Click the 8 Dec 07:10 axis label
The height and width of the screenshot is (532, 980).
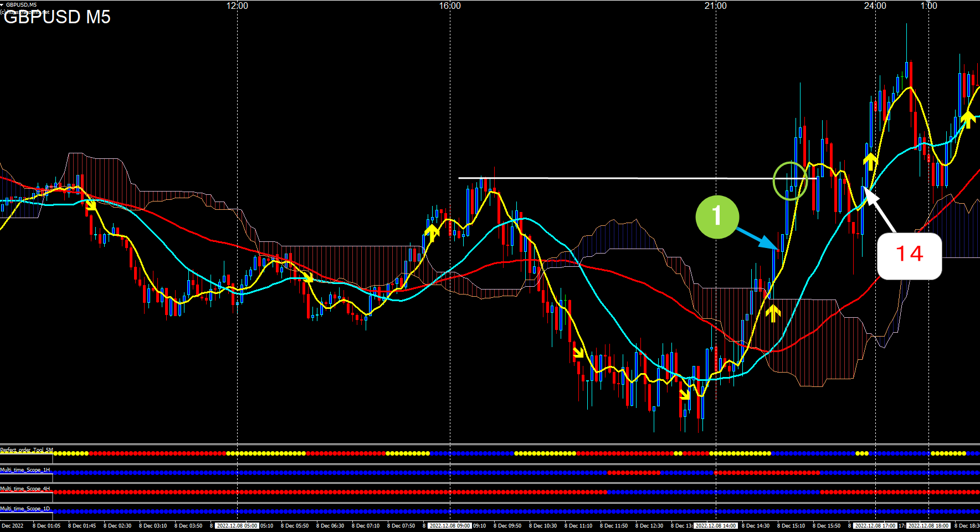(x=366, y=526)
